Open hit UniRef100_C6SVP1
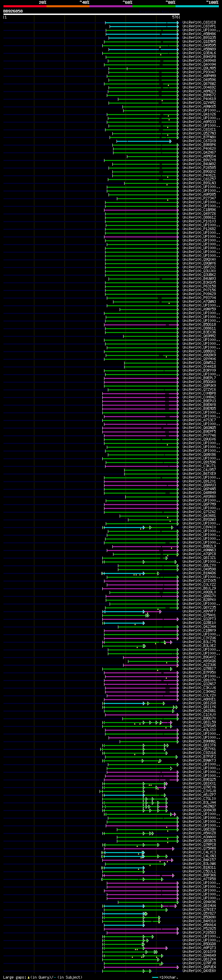This screenshot has height=980, width=222. 199,26
